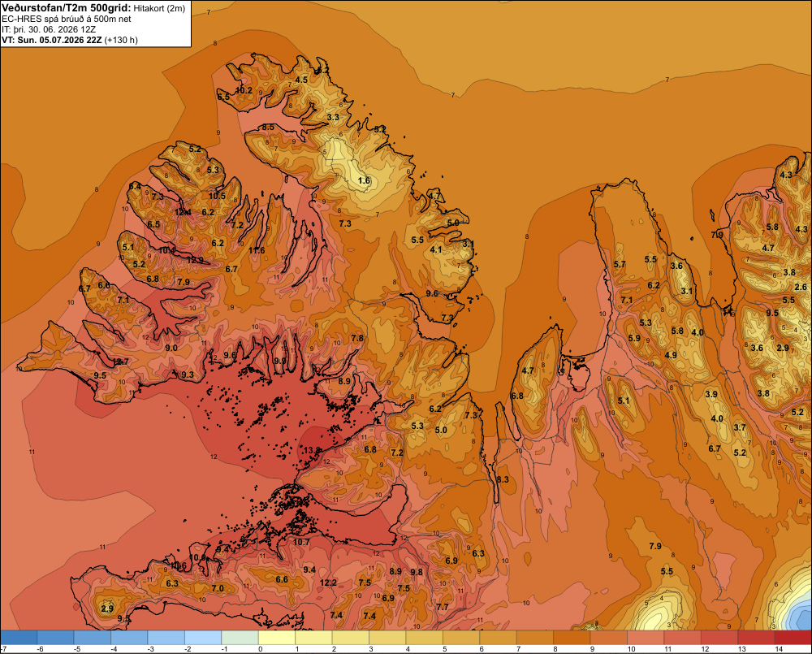This screenshot has width=812, height=654.
Task: Click the 1.6 temperature label on the map
Action: [x=364, y=180]
